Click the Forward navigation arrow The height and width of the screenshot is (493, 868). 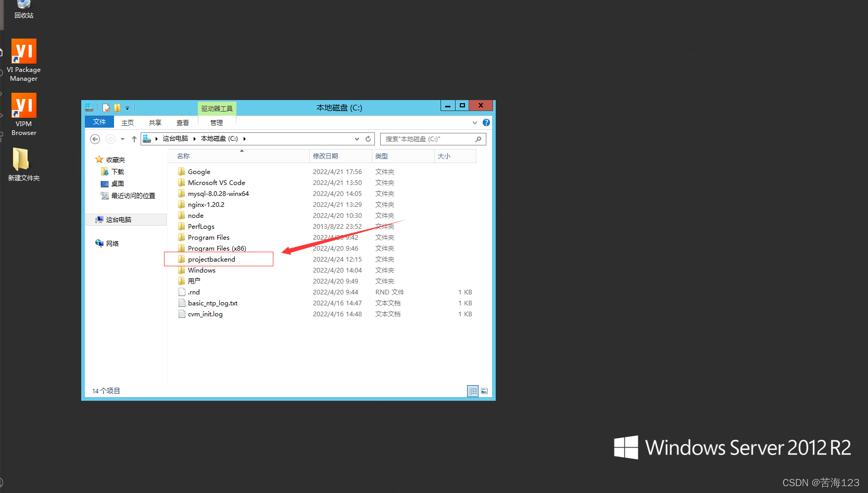click(110, 139)
